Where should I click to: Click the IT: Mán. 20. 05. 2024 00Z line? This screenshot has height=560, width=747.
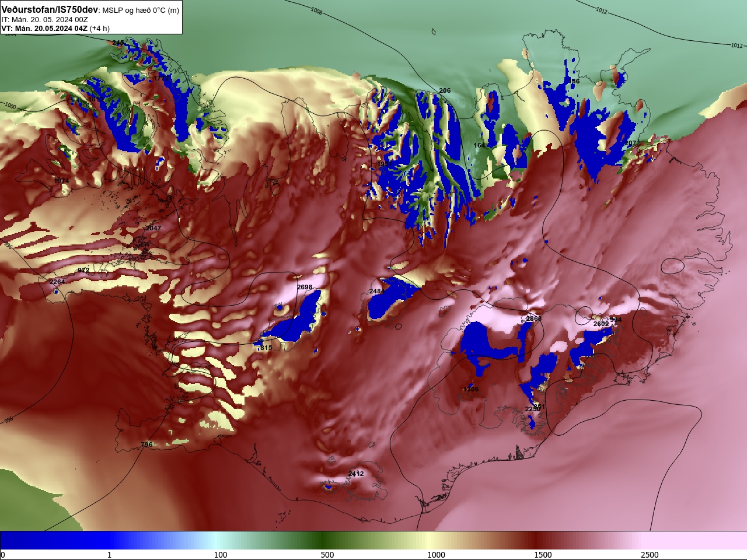click(x=44, y=19)
